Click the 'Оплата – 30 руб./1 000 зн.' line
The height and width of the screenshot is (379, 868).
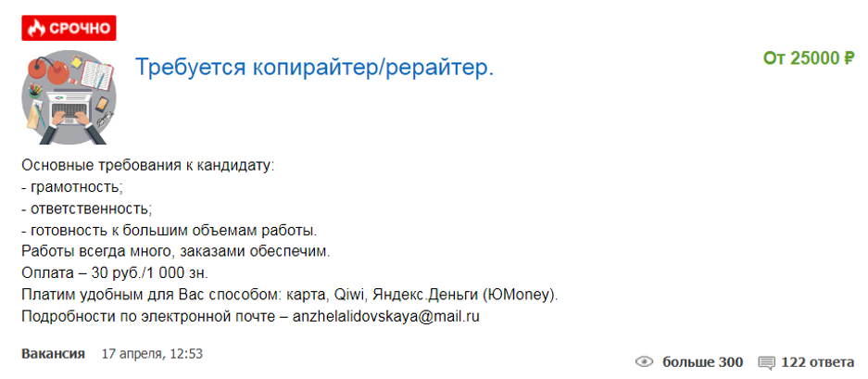(x=115, y=273)
